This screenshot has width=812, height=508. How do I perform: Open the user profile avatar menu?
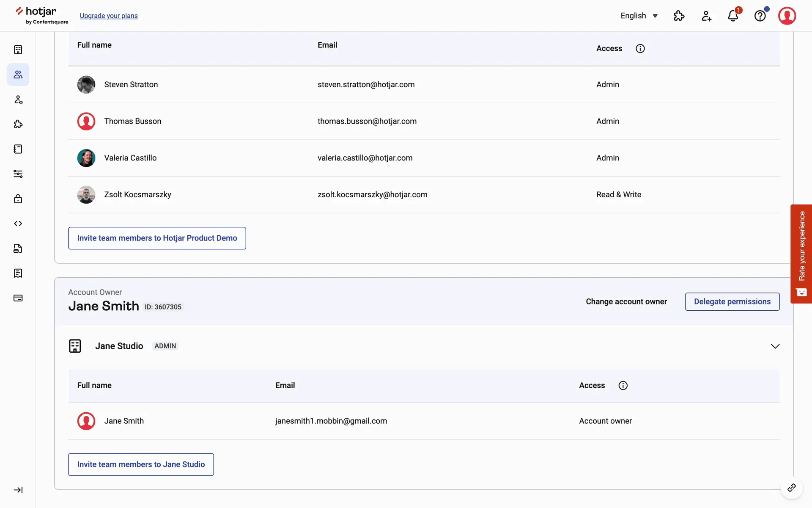787,16
